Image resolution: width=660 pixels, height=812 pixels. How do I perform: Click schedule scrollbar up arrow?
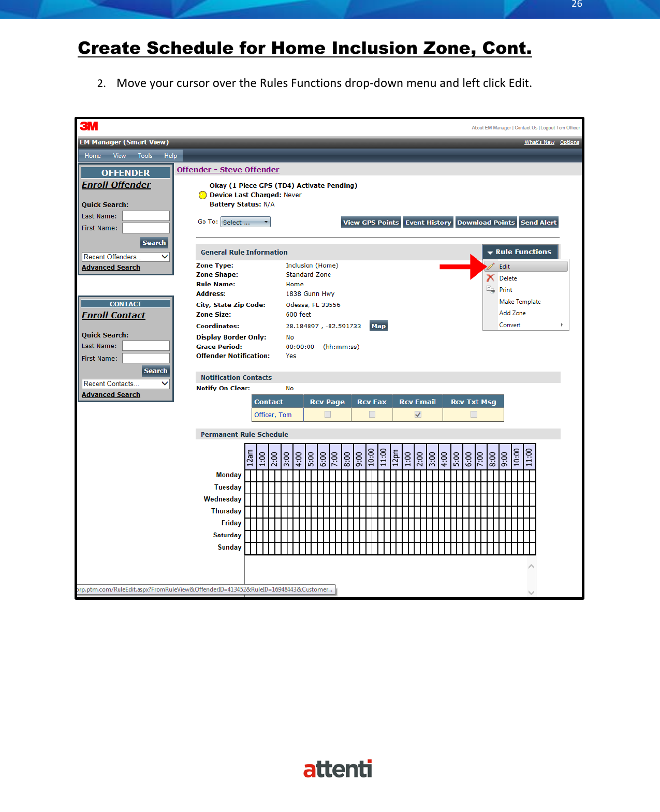531,566
